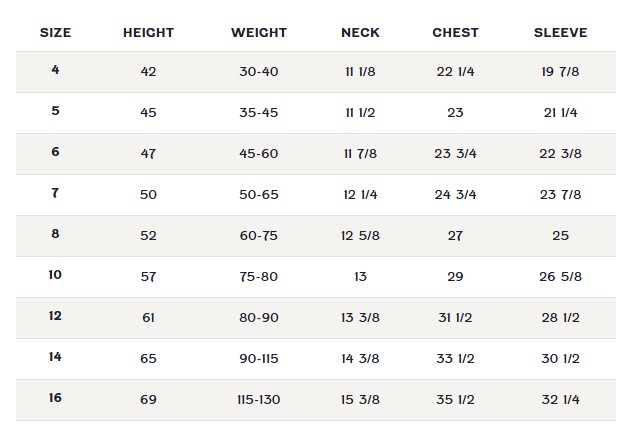Click height value 42 in size 4 row
Image resolution: width=628 pixels, height=445 pixels.
click(x=148, y=72)
